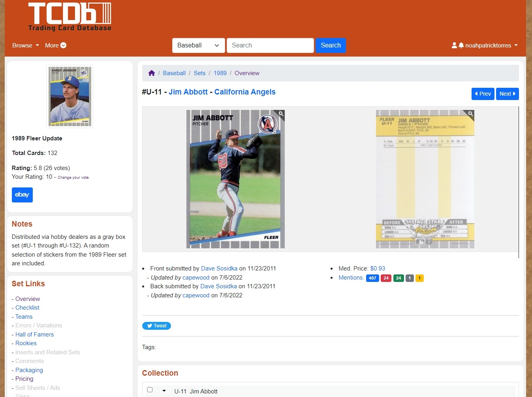532x397 pixels.
Task: Click Errors / Variations in Set Links
Action: [x=39, y=325]
